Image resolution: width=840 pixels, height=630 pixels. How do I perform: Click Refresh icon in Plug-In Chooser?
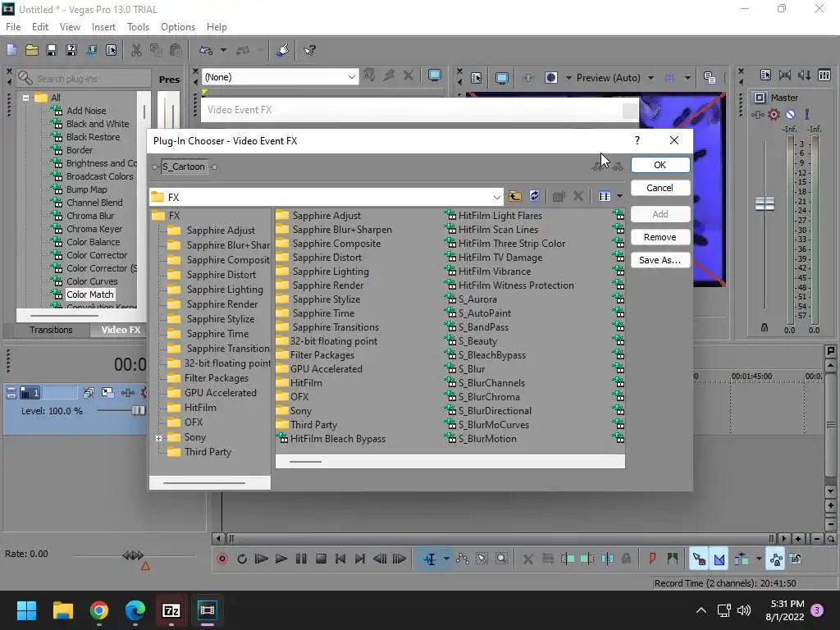pyautogui.click(x=534, y=196)
